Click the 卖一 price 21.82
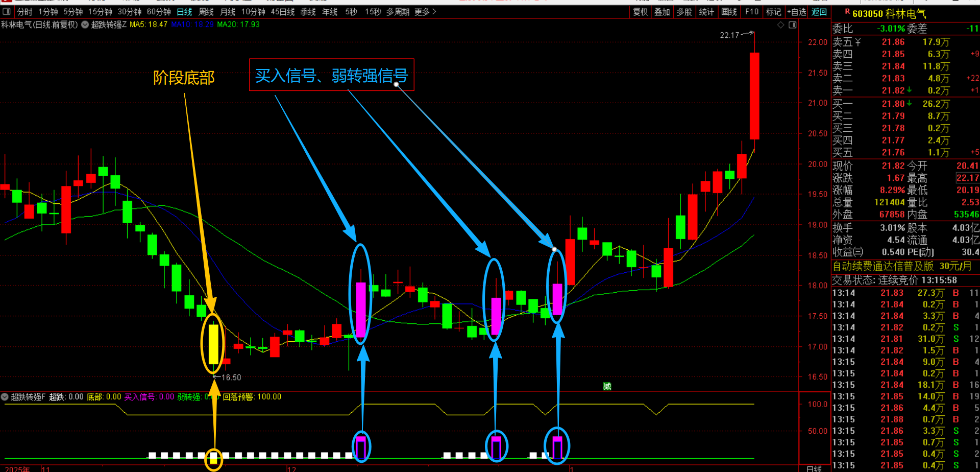The height and width of the screenshot is (472, 980). [x=893, y=90]
